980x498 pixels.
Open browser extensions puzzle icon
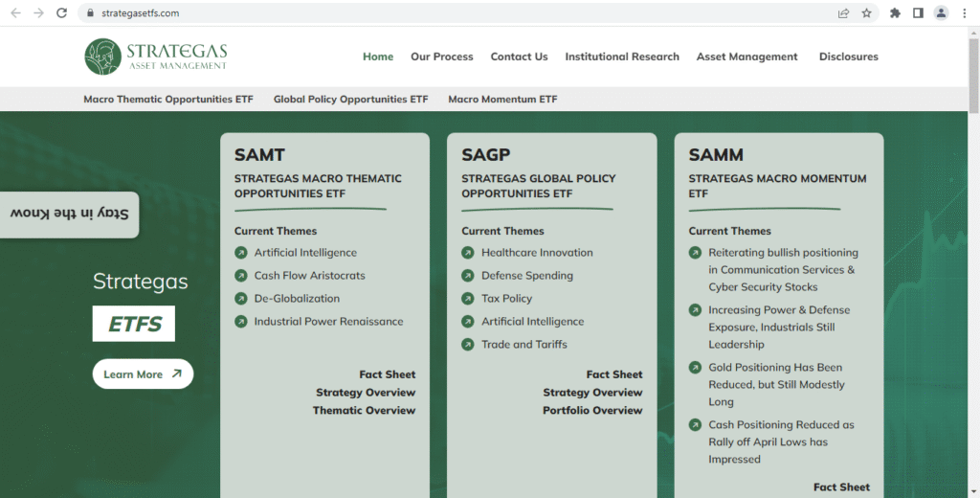895,13
